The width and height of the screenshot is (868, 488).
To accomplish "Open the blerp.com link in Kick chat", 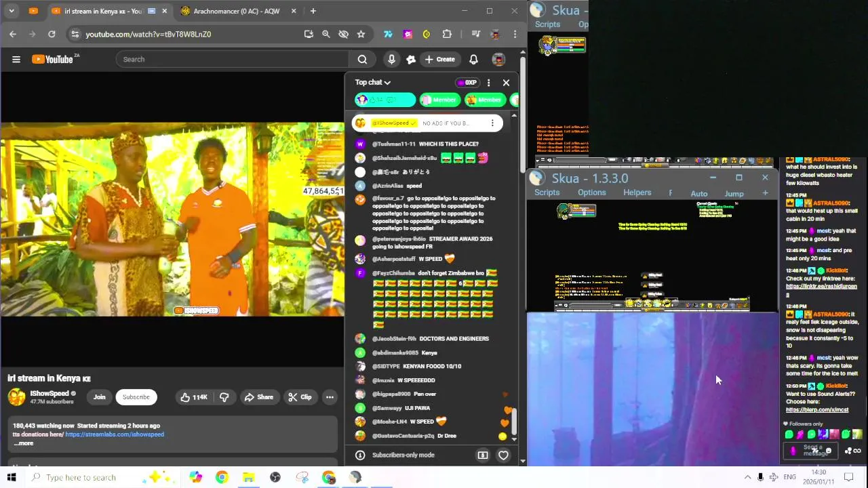I will (817, 410).
